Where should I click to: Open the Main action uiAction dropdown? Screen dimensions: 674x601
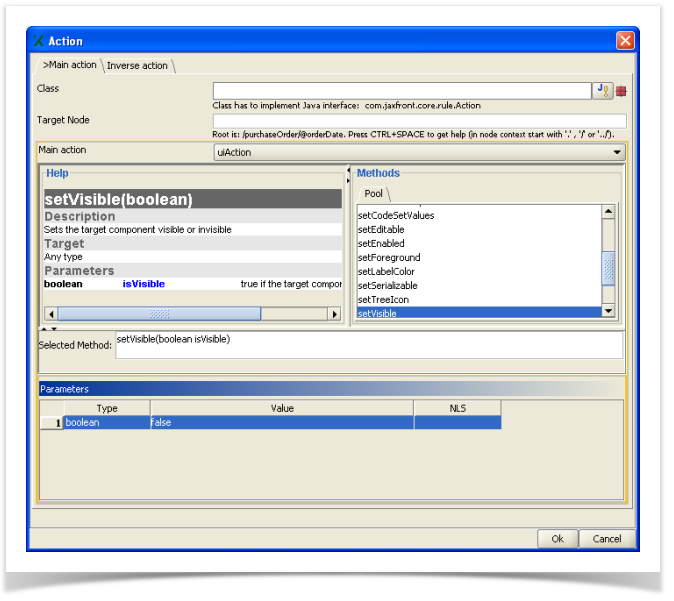618,153
